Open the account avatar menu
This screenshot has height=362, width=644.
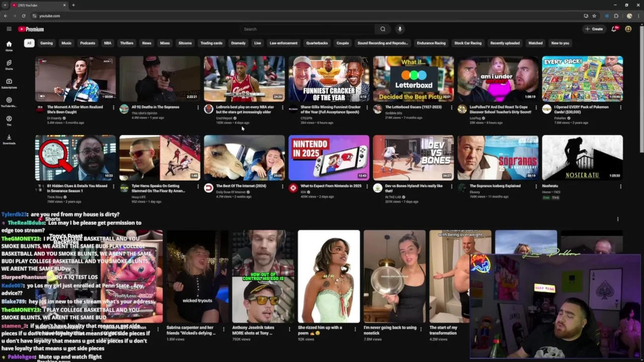(x=628, y=29)
